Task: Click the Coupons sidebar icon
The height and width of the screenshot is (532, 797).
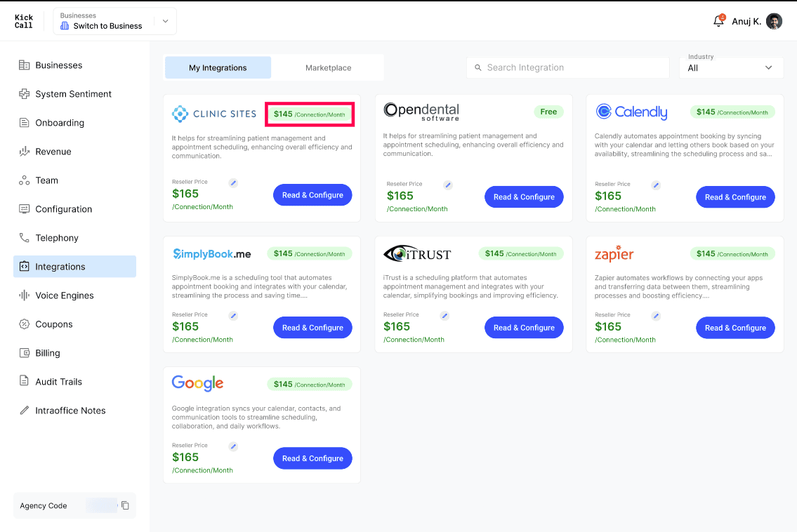Action: (24, 324)
